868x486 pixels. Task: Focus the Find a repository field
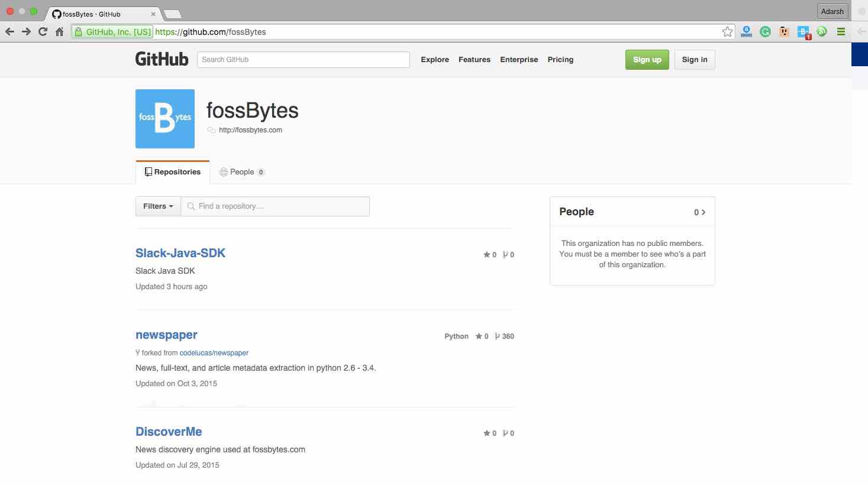(275, 206)
